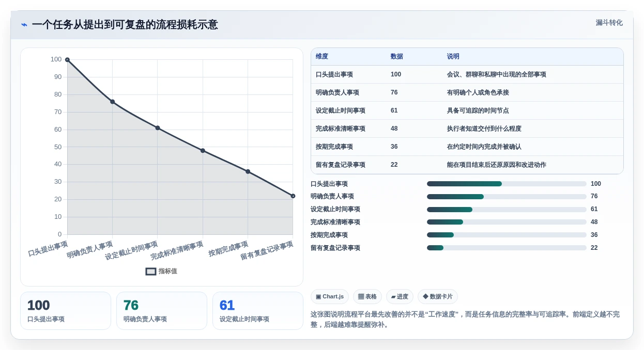Click the 留有复盘记录事项 progress bar
Viewport: 644px width, 350px height.
click(507, 248)
